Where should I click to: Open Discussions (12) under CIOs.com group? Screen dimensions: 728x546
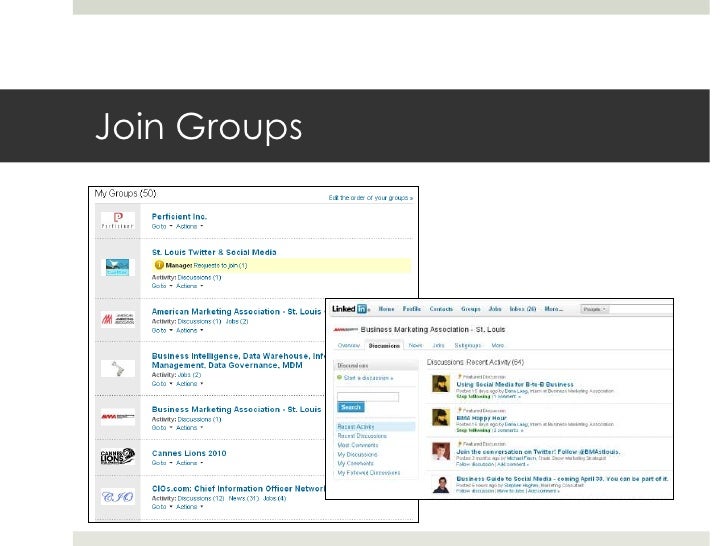click(201, 498)
